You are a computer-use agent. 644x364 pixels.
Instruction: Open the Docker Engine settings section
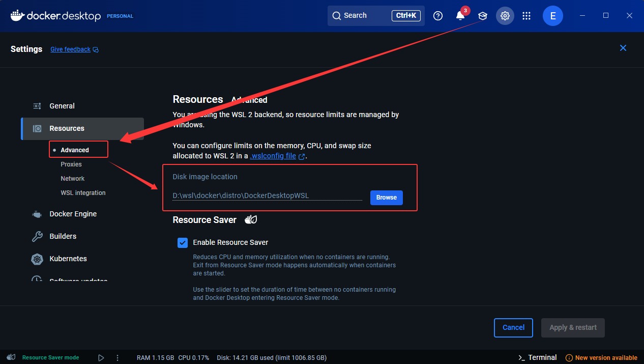(x=73, y=214)
